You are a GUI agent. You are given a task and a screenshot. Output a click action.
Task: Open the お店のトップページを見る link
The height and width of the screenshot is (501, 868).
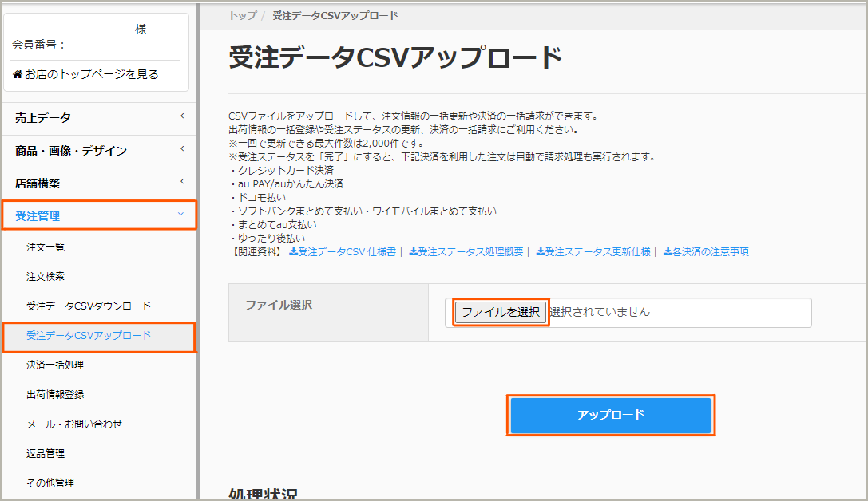tap(91, 74)
